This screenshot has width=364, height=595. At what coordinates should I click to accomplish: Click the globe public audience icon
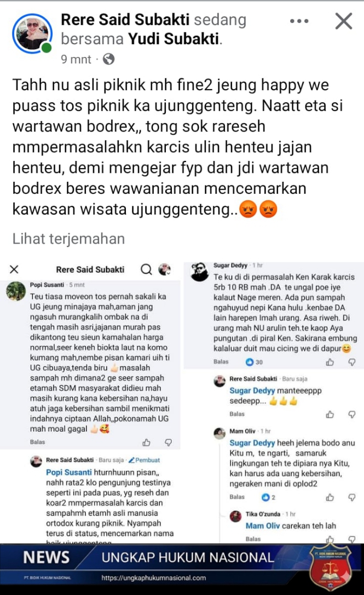[108, 59]
